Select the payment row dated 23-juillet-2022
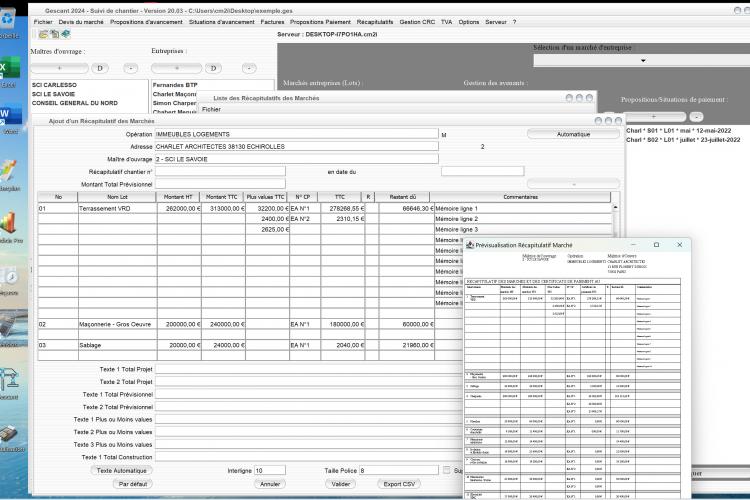This screenshot has width=750, height=500. point(683,140)
